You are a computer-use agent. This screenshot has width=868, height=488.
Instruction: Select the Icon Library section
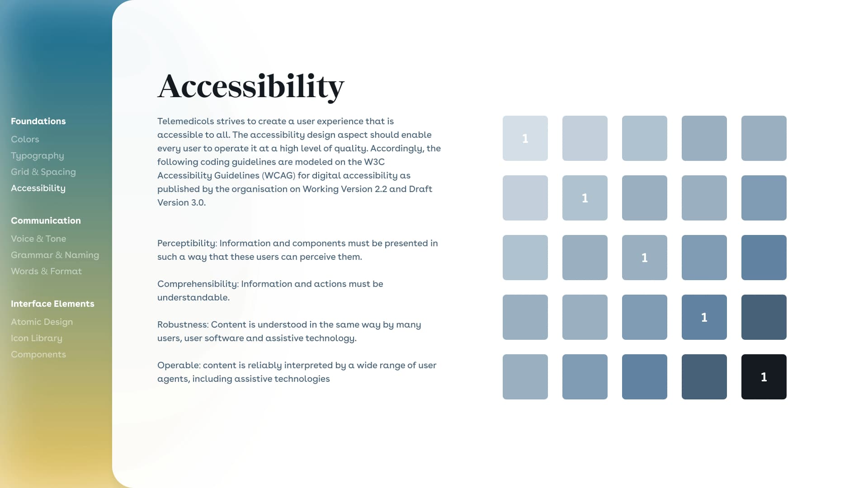point(36,338)
